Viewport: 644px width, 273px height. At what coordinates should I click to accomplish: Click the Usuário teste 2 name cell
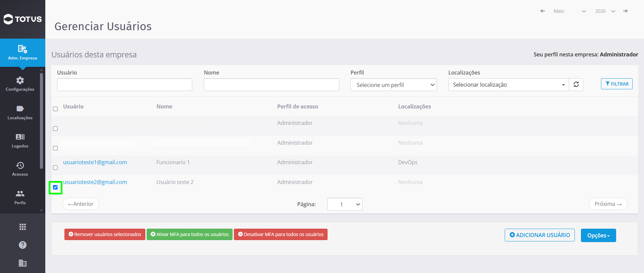pyautogui.click(x=175, y=182)
